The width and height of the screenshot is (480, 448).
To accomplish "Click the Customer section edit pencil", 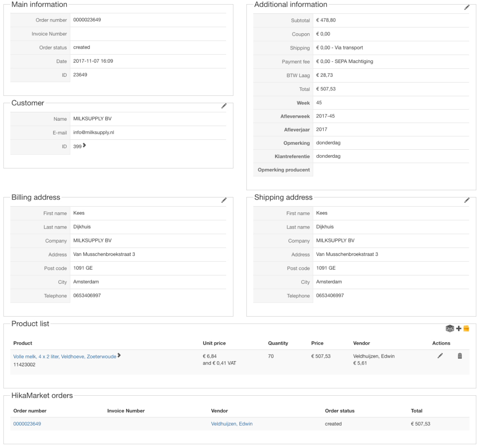I will pos(224,106).
